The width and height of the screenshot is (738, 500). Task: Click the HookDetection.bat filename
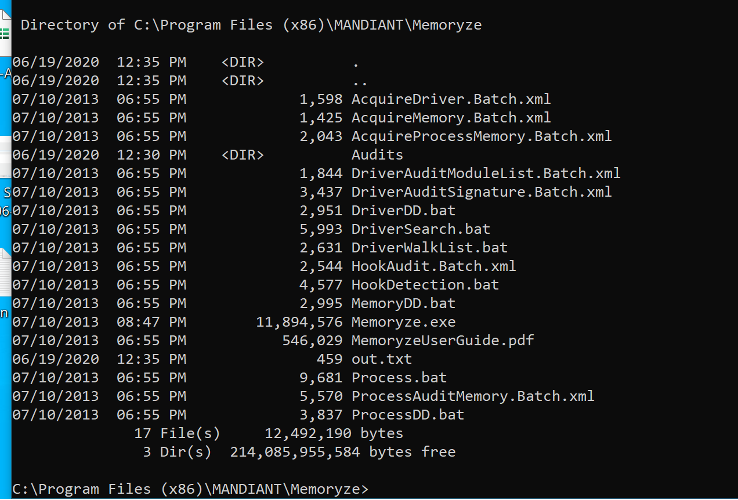[x=425, y=285]
